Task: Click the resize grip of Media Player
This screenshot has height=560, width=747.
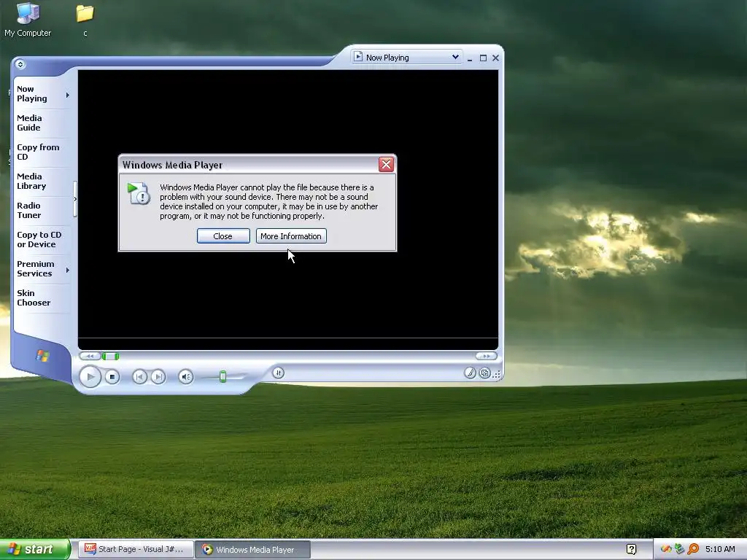Action: (497, 375)
